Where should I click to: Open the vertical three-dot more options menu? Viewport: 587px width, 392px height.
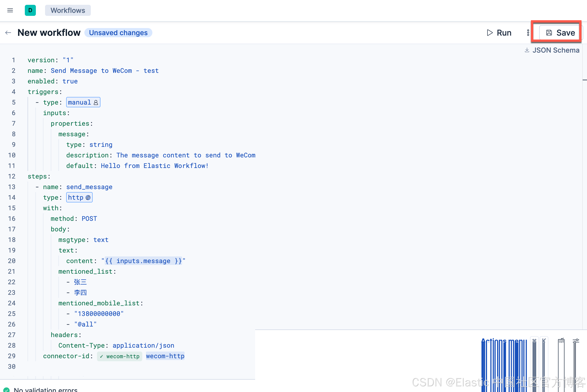(528, 33)
